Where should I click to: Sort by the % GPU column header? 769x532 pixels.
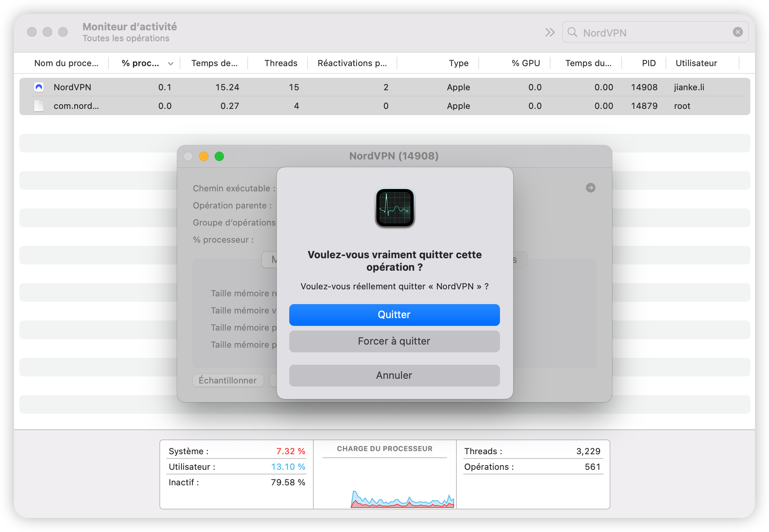[x=526, y=63]
